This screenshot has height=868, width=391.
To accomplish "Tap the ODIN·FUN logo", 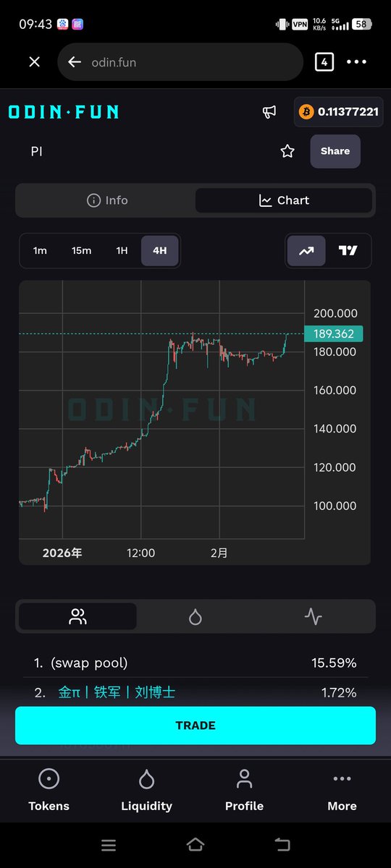I will coord(64,111).
